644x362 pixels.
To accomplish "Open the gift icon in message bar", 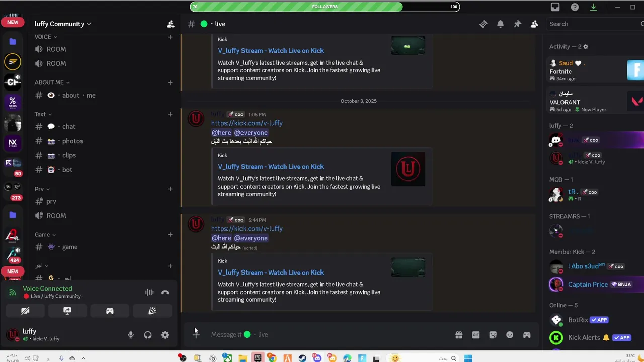I will [x=459, y=335].
